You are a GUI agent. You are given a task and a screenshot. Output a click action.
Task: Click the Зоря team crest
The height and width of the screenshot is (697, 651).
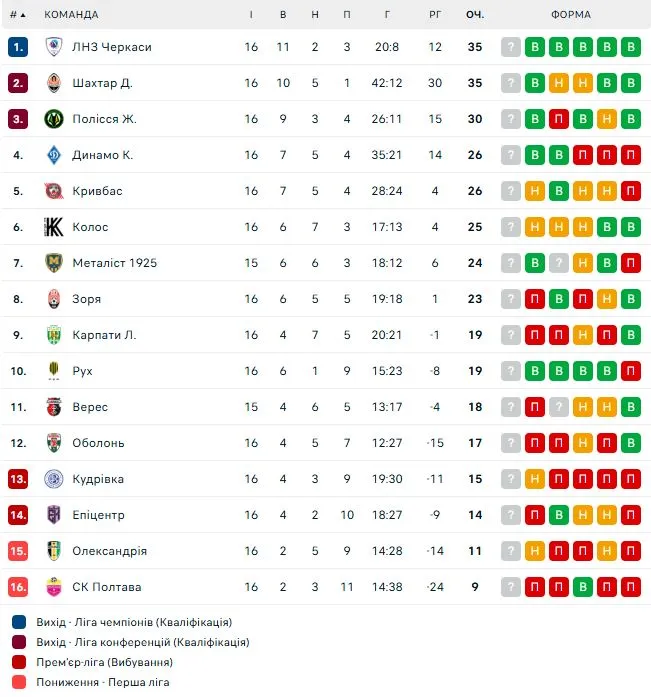54,299
